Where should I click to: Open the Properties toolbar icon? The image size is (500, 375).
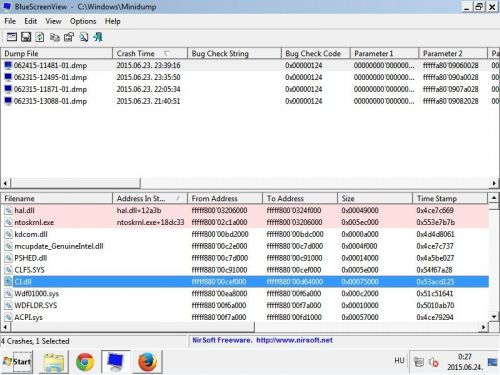tap(69, 37)
